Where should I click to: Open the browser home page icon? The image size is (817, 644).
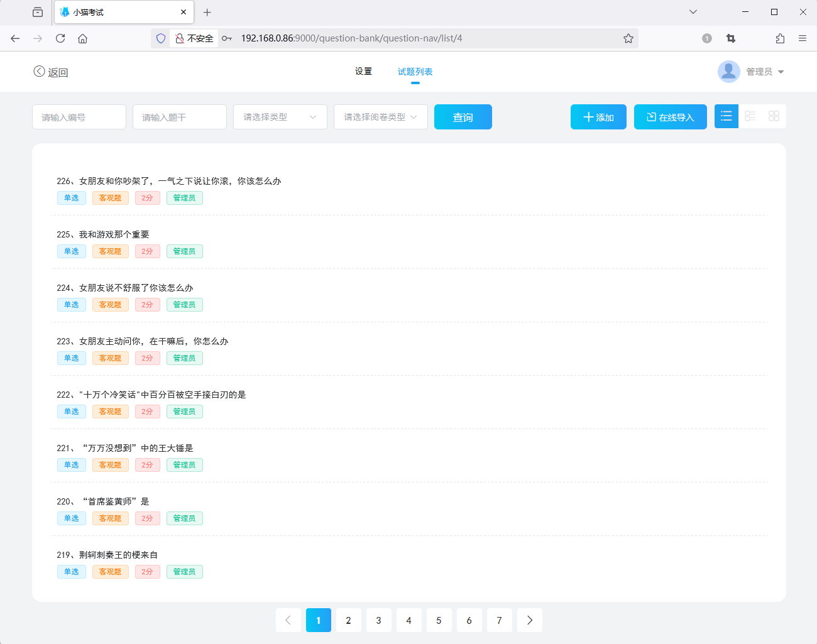coord(82,38)
